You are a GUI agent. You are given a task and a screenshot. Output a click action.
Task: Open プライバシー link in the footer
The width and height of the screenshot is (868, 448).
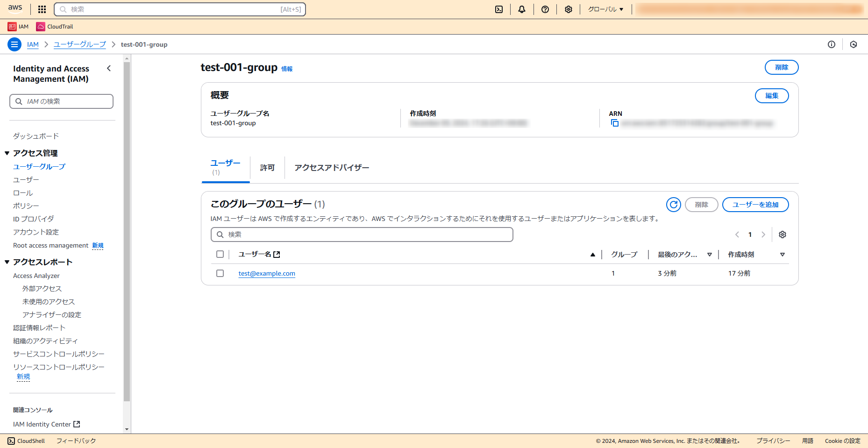(773, 441)
